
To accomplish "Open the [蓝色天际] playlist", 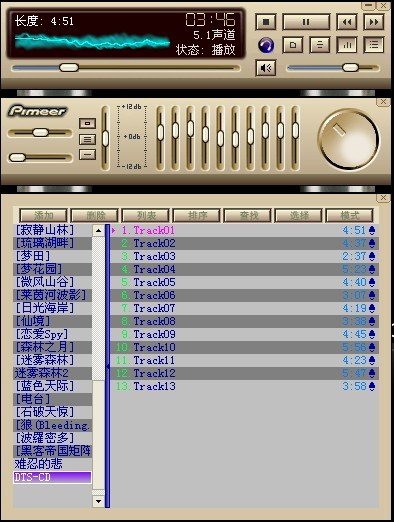I will [x=52, y=386].
